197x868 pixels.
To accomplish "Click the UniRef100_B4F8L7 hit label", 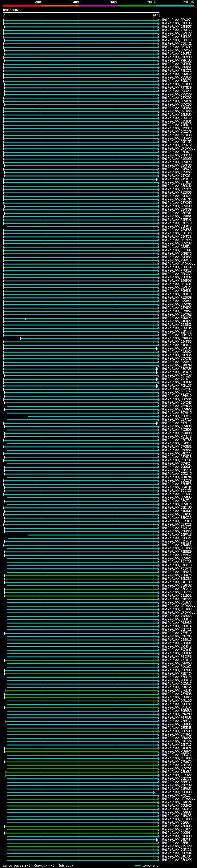I will click(177, 345).
